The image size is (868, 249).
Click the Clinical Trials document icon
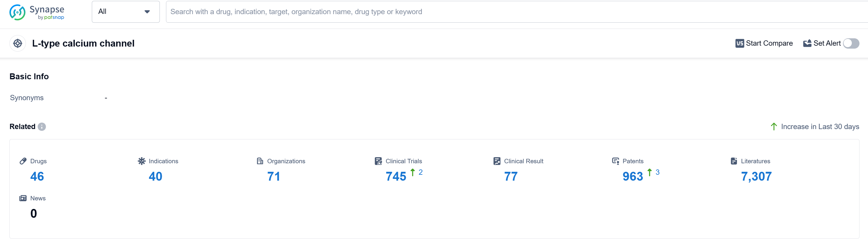point(378,161)
